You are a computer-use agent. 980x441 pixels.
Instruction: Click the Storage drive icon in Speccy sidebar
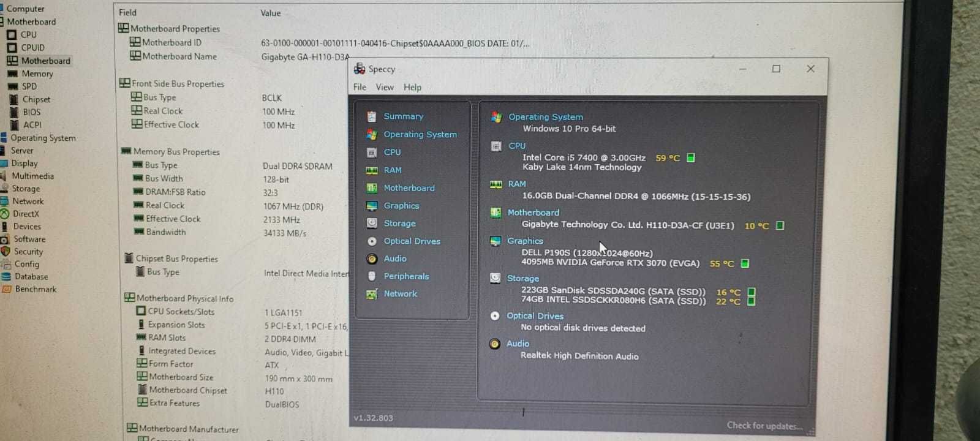pos(372,224)
